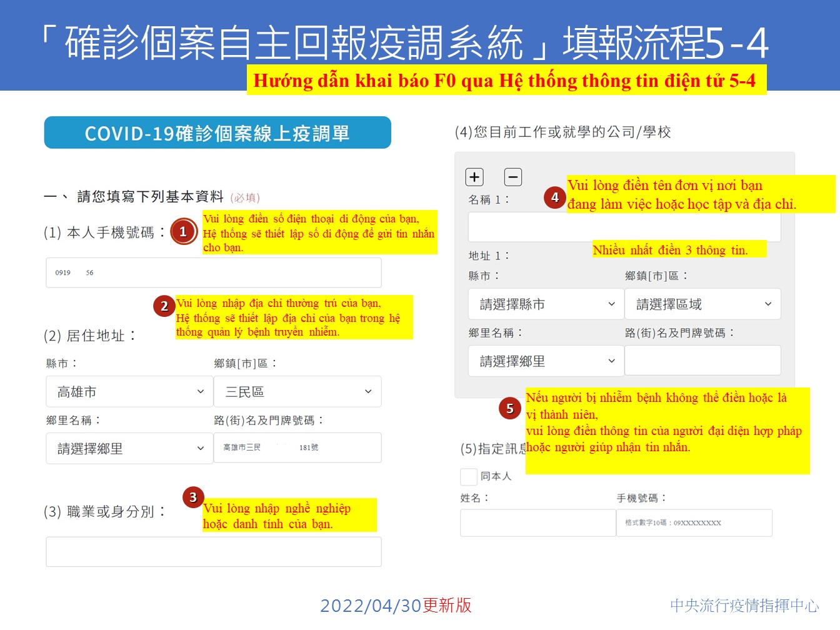Viewport: 840px width, 630px height.
Task: Open workplace 請選擇縣市 dropdown
Action: click(x=546, y=304)
